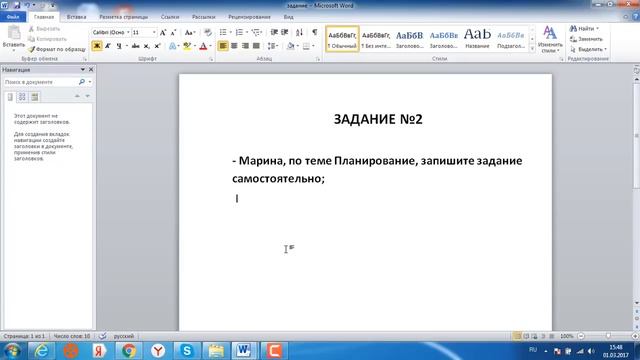Open the Select (Выделить) dropdown
This screenshot has width=640, height=360.
(588, 49)
